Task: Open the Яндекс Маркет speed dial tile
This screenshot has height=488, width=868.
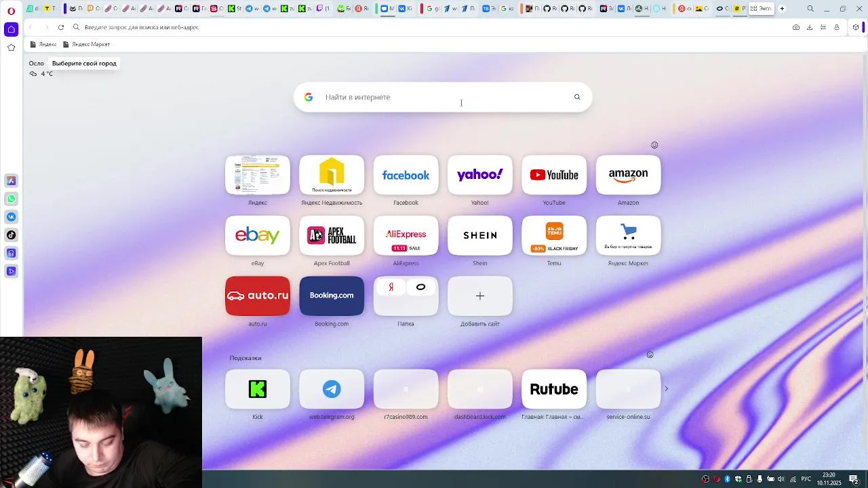Action: [628, 235]
